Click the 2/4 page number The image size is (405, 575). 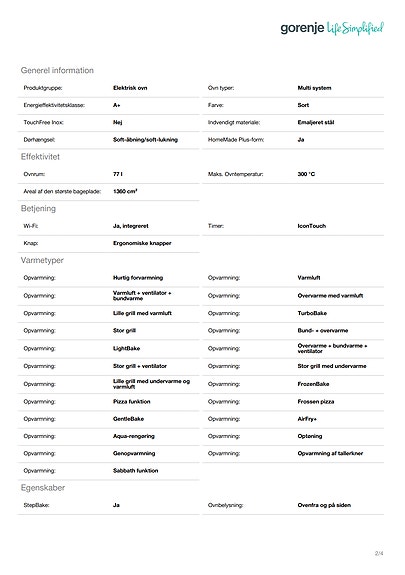[x=379, y=553]
